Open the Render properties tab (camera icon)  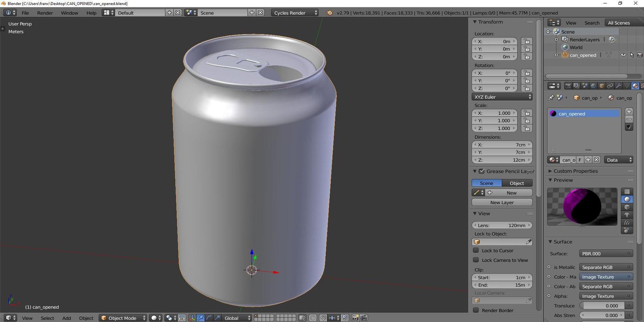[568, 86]
